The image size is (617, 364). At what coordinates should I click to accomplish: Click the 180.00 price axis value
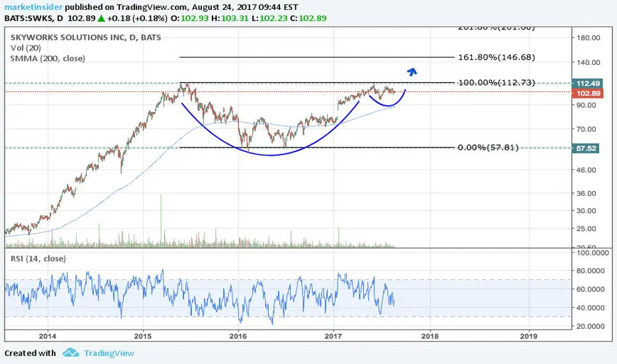click(589, 38)
